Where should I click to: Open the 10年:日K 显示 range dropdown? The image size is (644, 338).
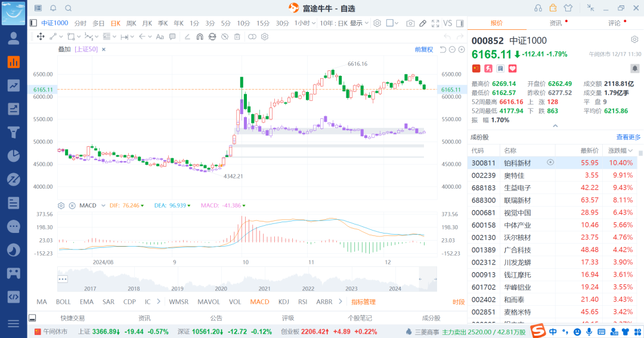[344, 23]
